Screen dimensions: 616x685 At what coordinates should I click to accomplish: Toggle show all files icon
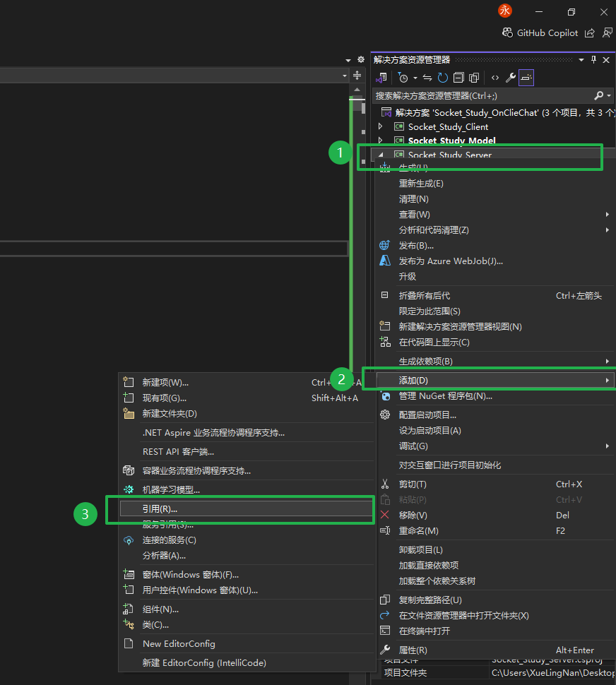(474, 78)
